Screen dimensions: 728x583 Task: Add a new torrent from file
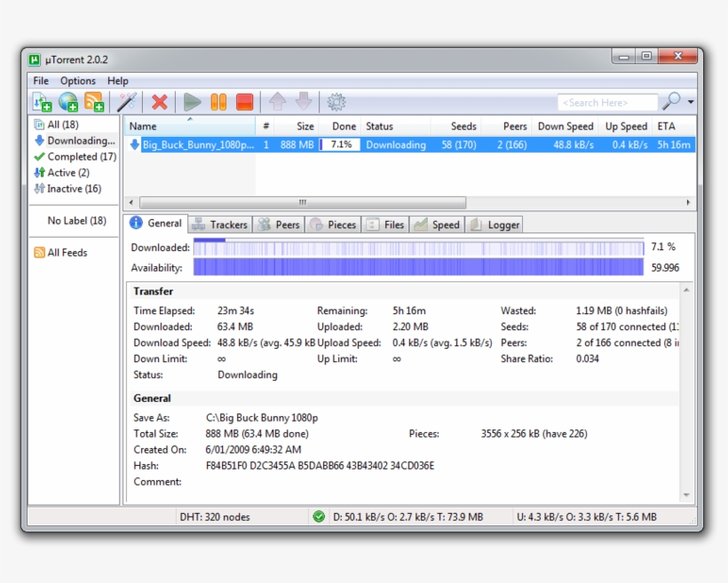point(41,101)
